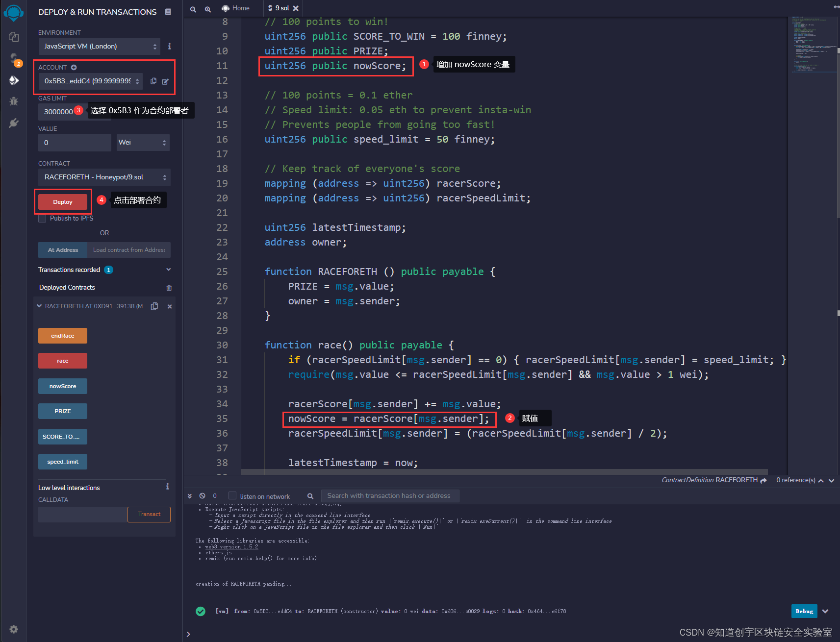Click the editor horizontal scrollbar

coord(504,472)
